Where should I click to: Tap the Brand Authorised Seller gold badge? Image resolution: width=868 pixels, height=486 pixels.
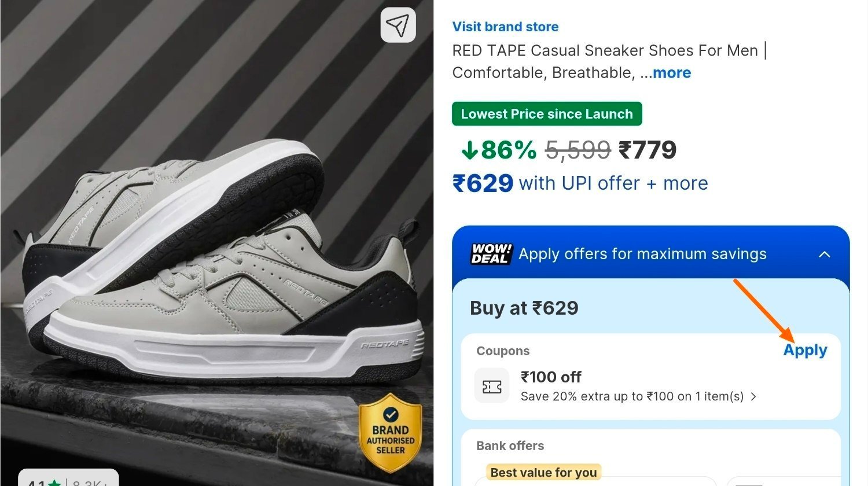[391, 433]
